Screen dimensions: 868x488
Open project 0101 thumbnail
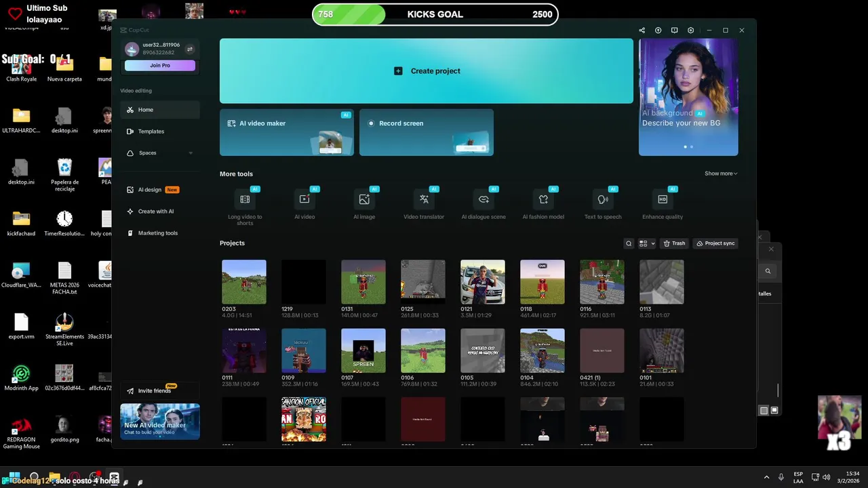(x=662, y=350)
